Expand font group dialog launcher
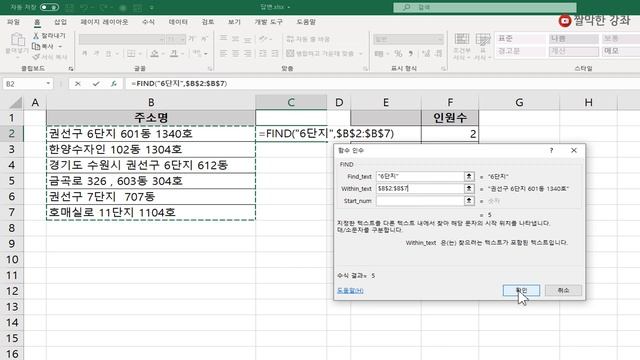This screenshot has height=360, width=640. (x=210, y=69)
